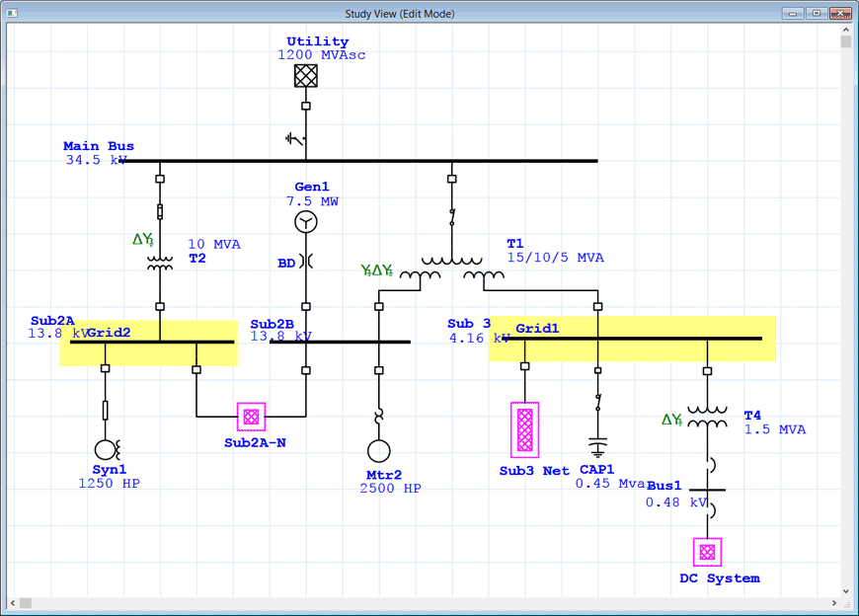The width and height of the screenshot is (859, 616).
Task: Click the switch above CAP1 capacitor
Action: coord(598,403)
